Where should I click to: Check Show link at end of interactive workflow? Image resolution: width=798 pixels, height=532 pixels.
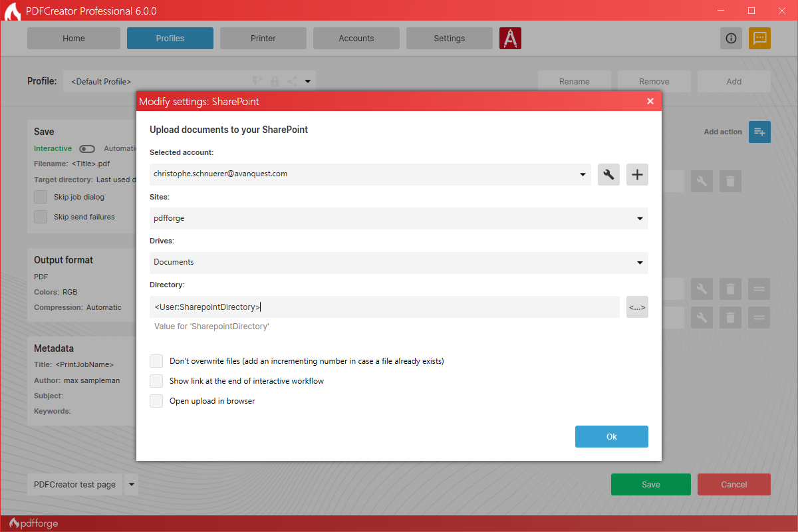click(156, 381)
